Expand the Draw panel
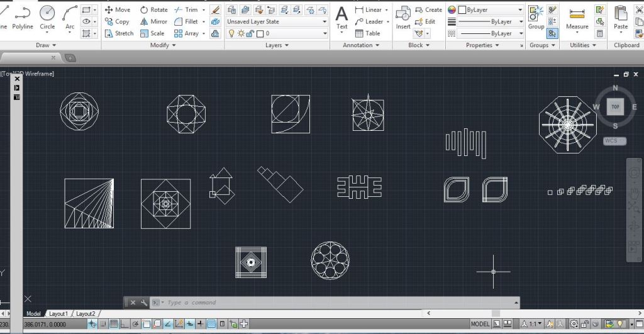Image resolution: width=644 pixels, height=334 pixels. point(46,45)
